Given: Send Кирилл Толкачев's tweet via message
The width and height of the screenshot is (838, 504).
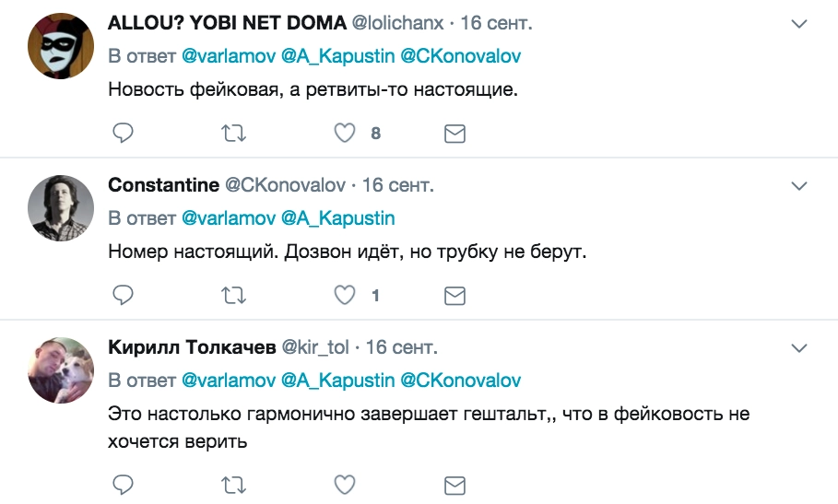Looking at the screenshot, I should click(454, 485).
